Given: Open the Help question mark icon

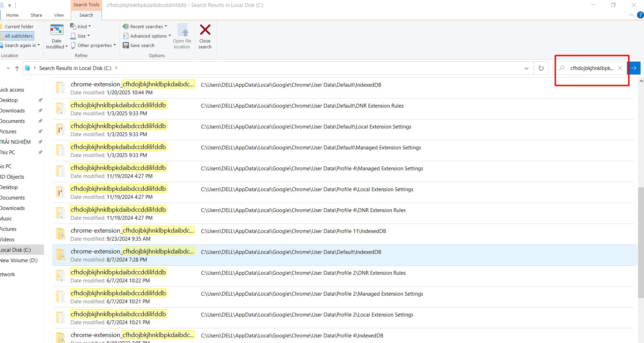Looking at the screenshot, I should pos(640,15).
